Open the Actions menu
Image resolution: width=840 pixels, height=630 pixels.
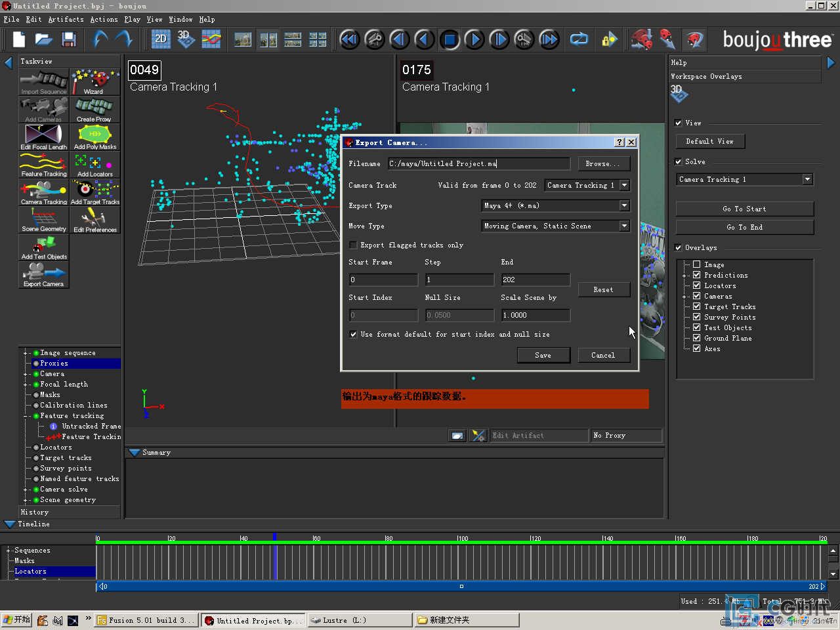point(104,20)
